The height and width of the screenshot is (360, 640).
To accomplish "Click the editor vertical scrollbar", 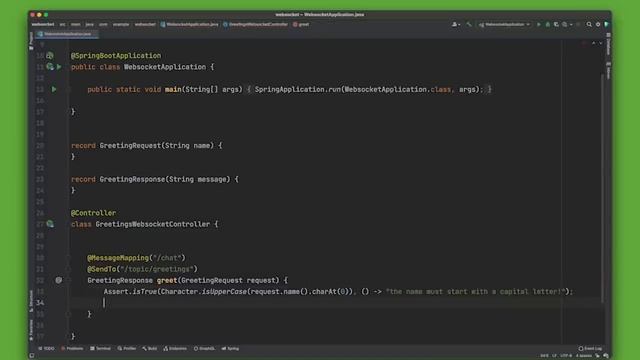I will (x=603, y=188).
